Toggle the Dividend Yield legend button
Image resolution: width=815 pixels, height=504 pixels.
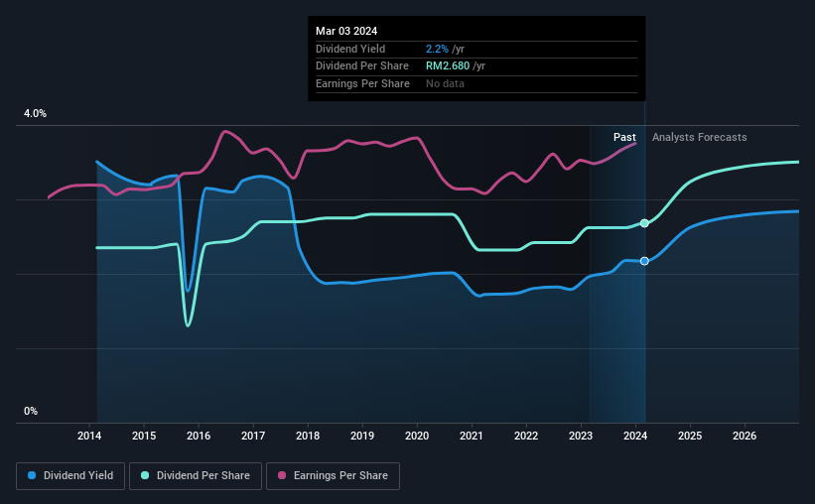[x=70, y=476]
